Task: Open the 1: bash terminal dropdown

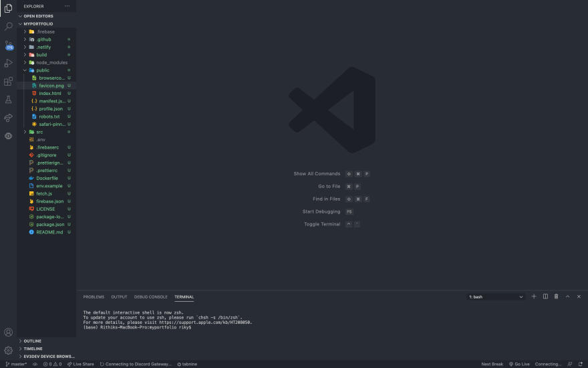Action: pyautogui.click(x=496, y=297)
